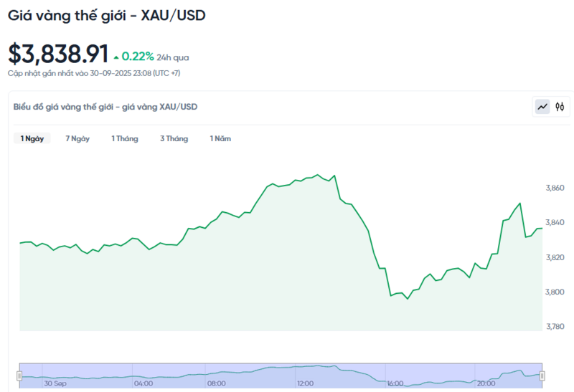The image size is (574, 392).
Task: Switch to line chart view
Action: point(542,107)
